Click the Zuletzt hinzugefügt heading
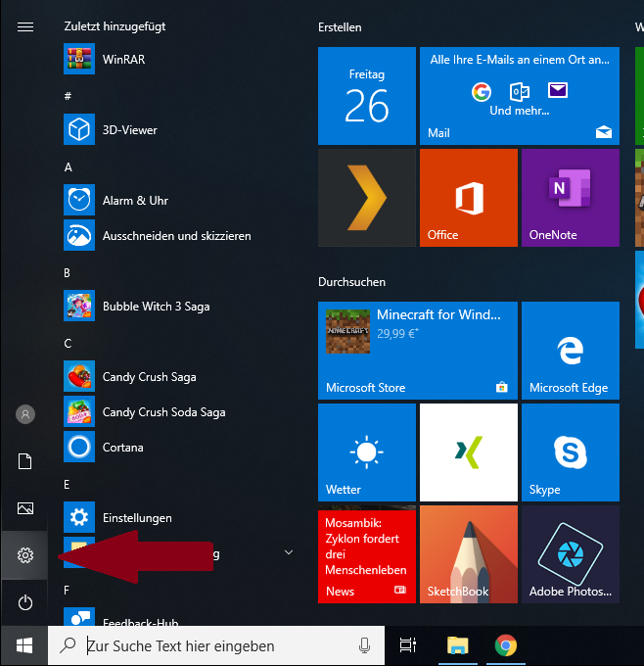 (x=115, y=26)
